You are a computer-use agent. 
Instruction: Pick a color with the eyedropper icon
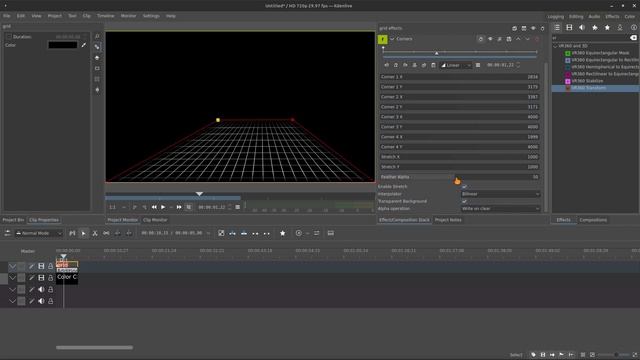tap(84, 45)
